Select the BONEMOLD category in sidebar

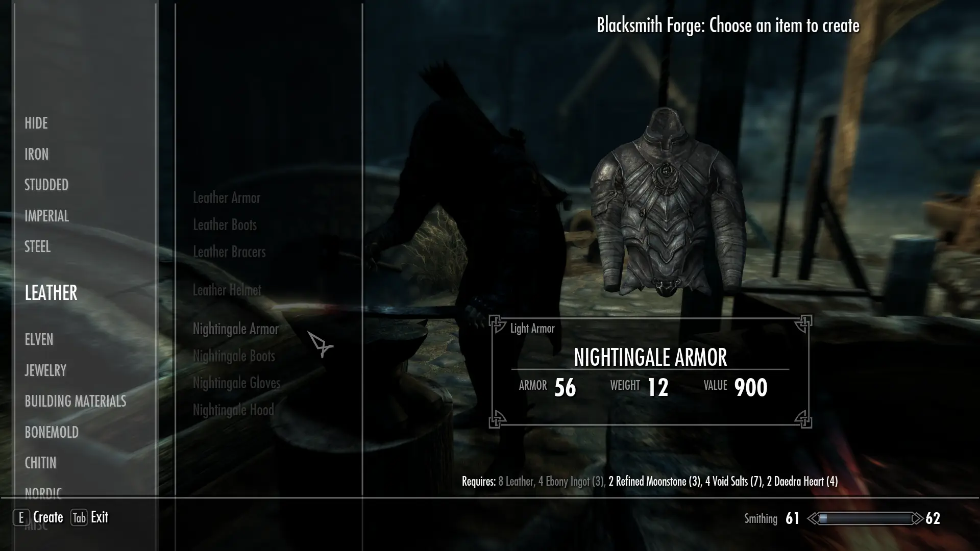coord(52,431)
